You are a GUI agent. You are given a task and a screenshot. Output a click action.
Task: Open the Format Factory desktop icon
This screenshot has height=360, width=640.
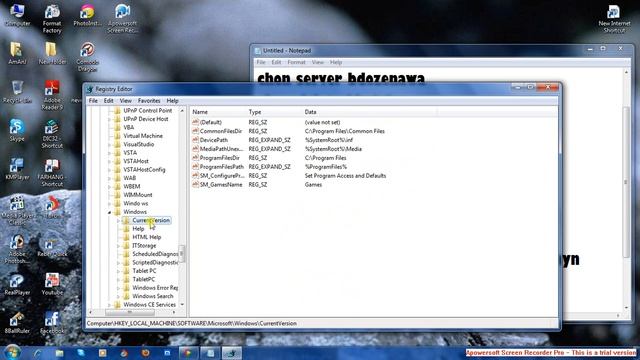coord(52,18)
